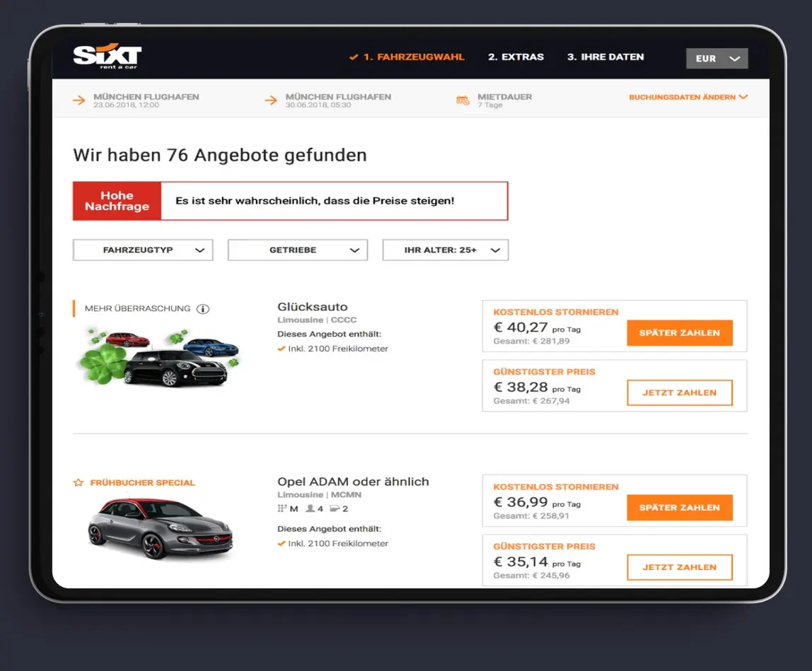Click the passenger seats icon on Opel ADAM
The width and height of the screenshot is (812, 671).
[x=311, y=508]
